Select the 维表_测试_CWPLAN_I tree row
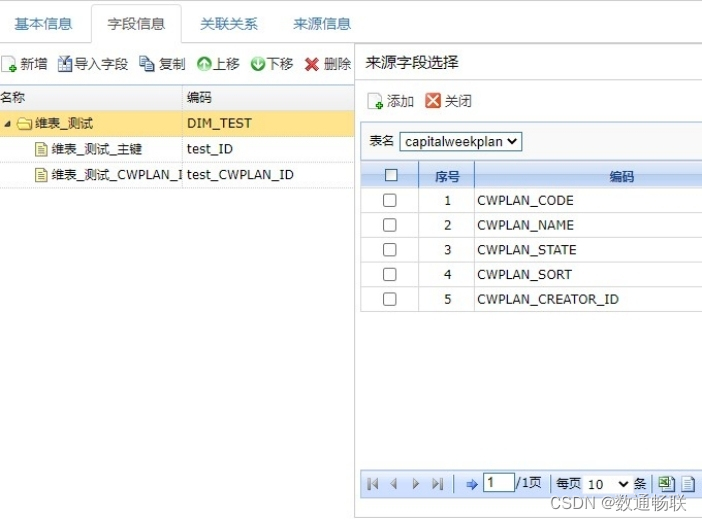 point(177,175)
